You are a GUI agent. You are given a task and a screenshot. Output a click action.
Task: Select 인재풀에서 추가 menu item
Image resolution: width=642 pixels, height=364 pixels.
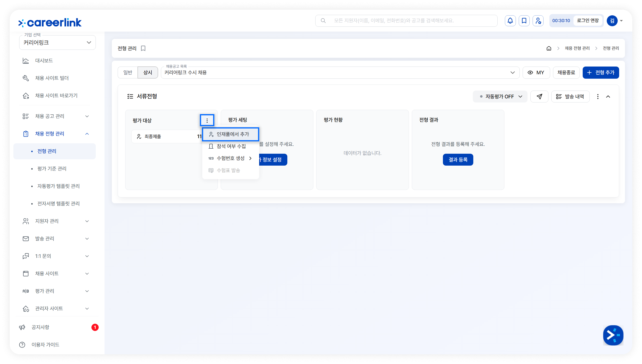pos(230,134)
